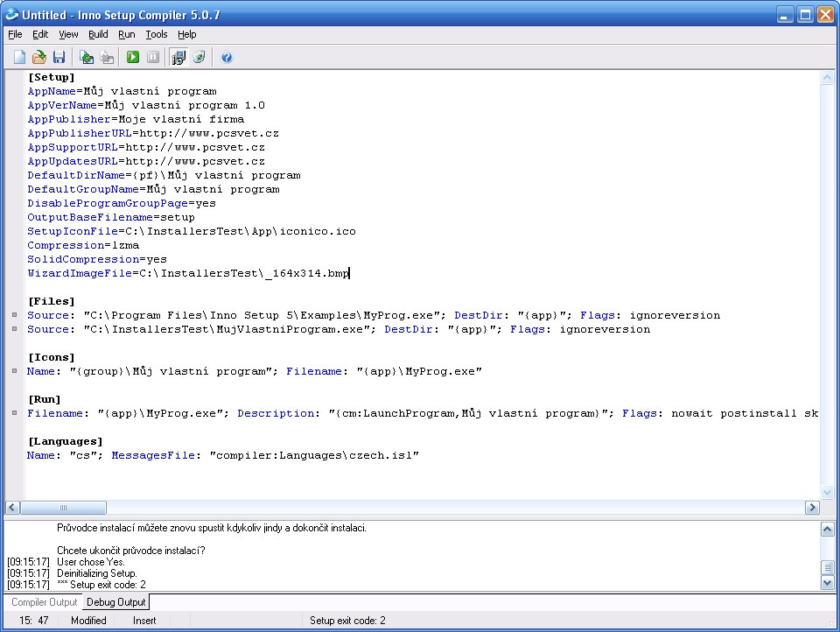Click the 'Deinitializing Setup.' debug log line

(x=97, y=573)
